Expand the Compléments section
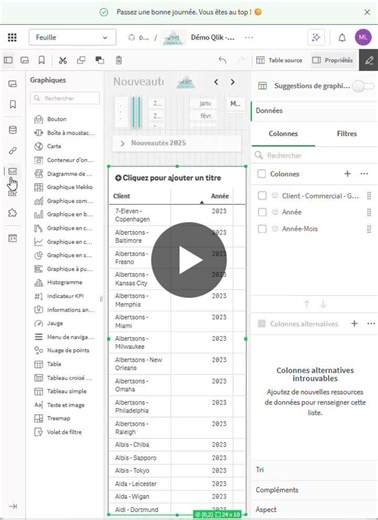Viewport: 378px width, 520px height. (314, 490)
